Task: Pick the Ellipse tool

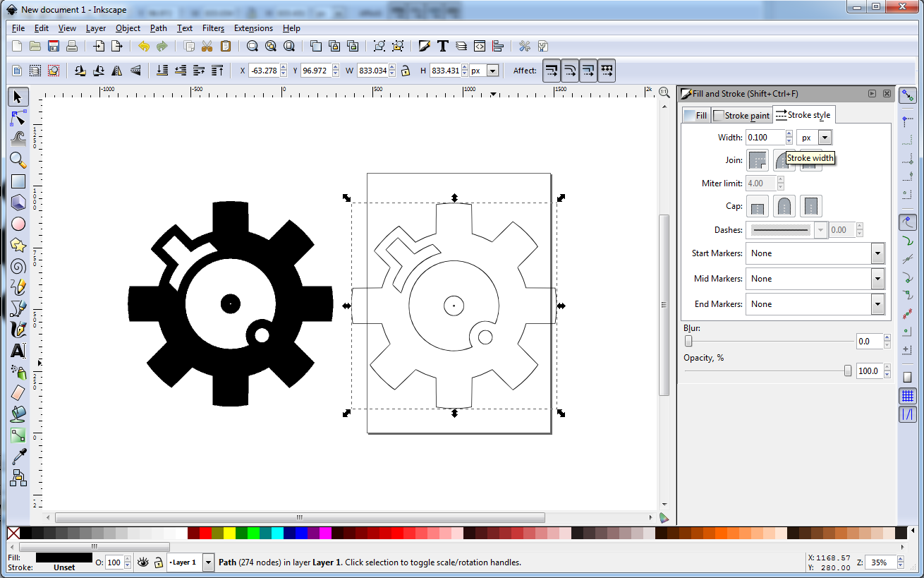Action: [18, 224]
